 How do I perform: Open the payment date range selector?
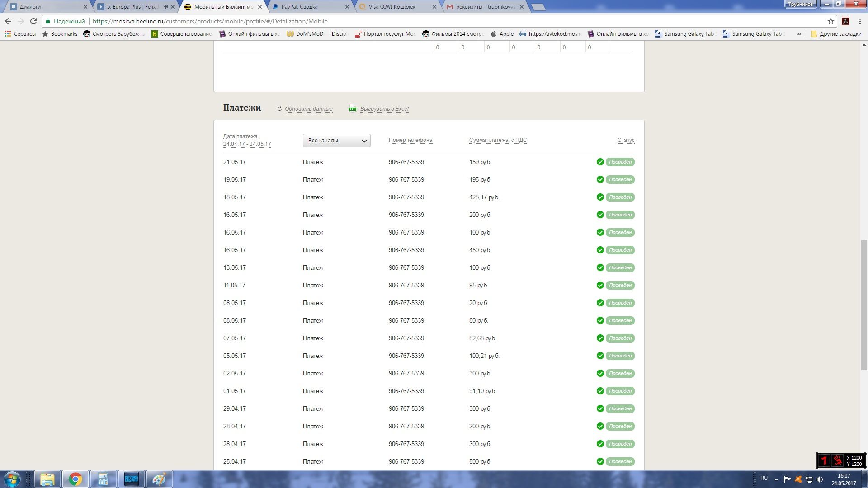(247, 144)
